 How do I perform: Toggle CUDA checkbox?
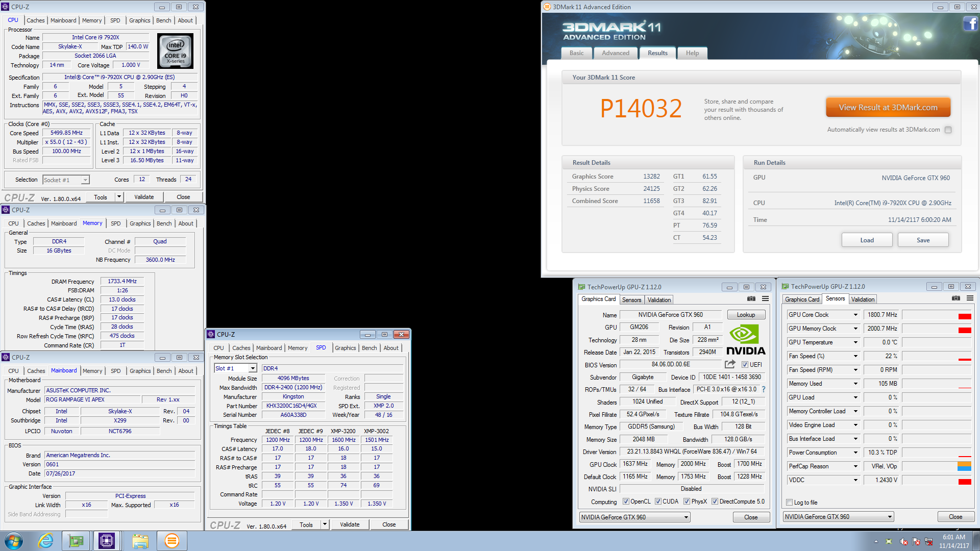pos(658,502)
